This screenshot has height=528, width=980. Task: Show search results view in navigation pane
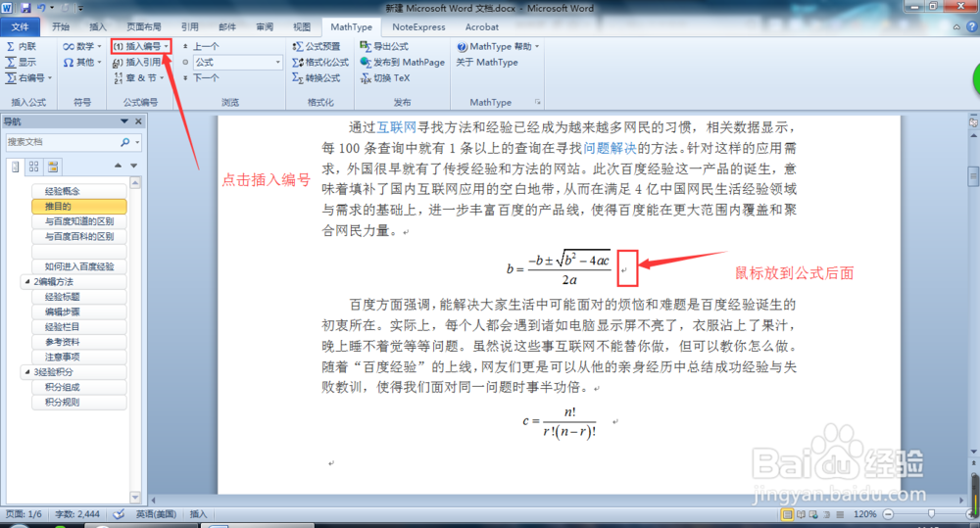coord(53,167)
